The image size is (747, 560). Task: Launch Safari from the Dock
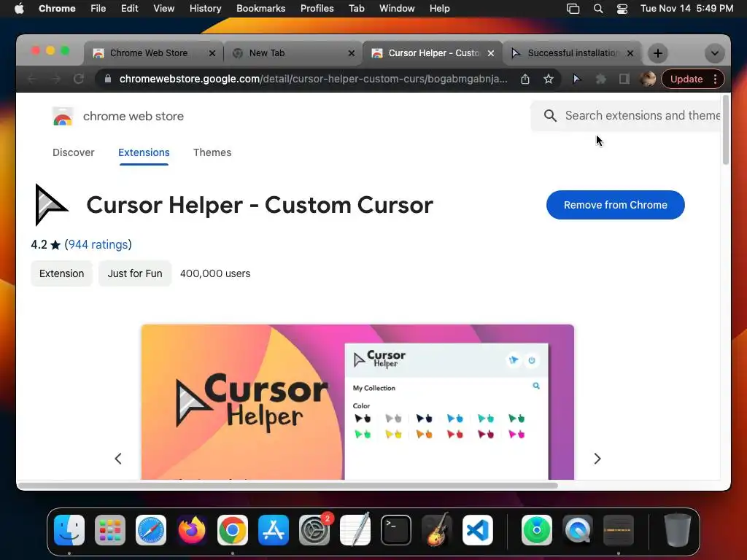151,529
